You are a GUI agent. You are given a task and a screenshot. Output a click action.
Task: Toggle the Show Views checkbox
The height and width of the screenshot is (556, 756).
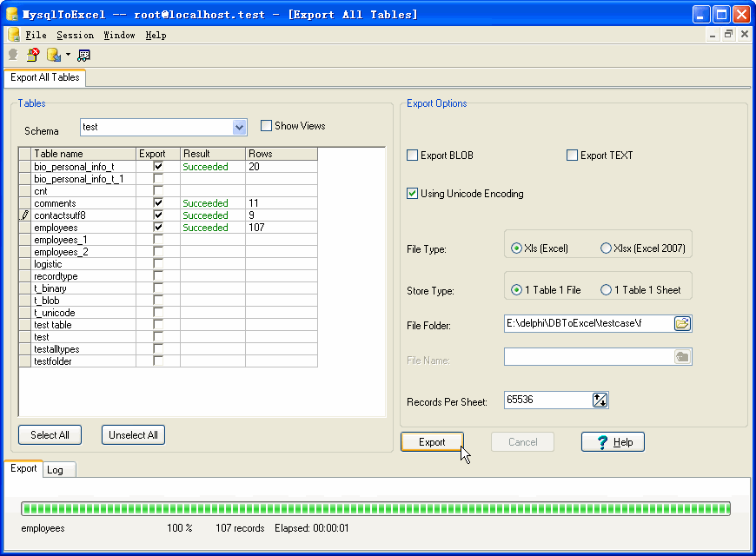coord(267,126)
